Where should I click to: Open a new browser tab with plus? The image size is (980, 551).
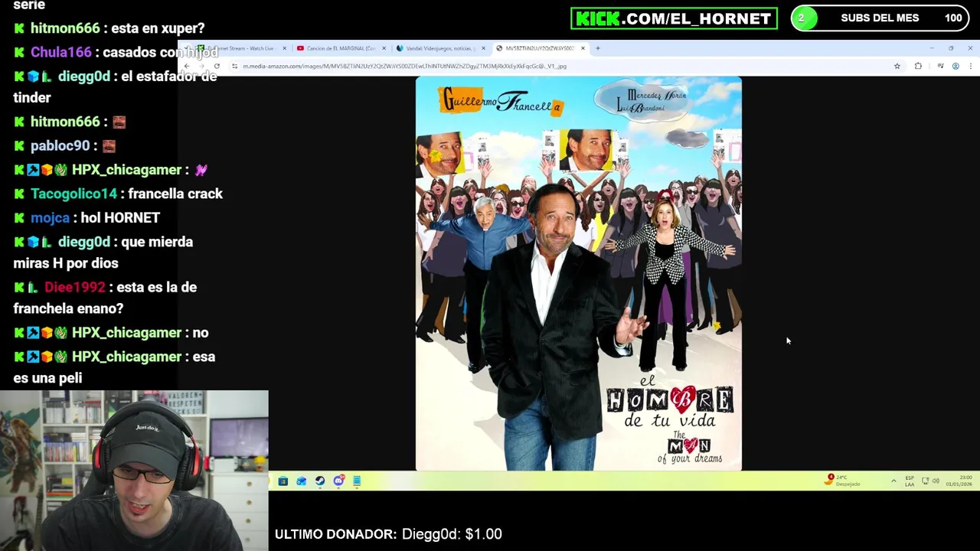click(598, 48)
